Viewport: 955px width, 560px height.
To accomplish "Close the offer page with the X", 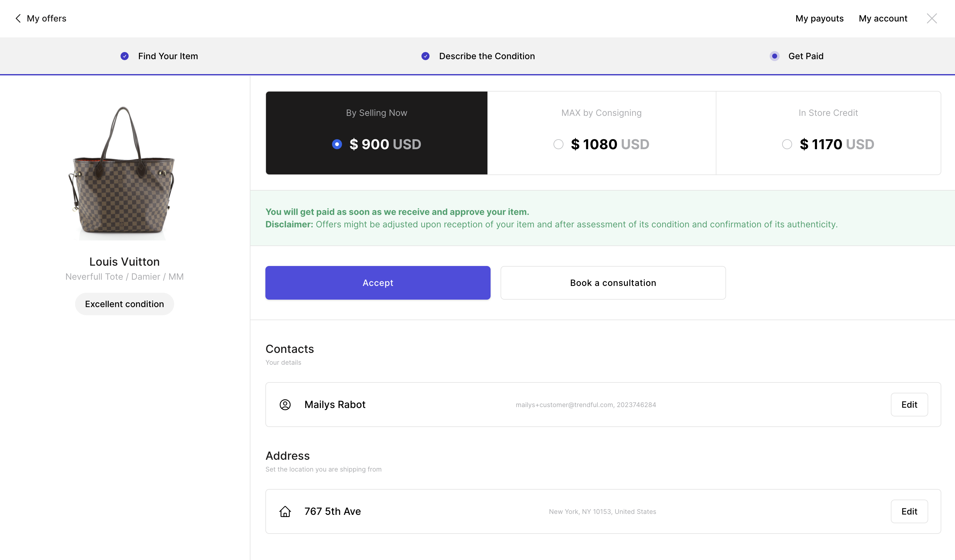I will click(x=932, y=19).
